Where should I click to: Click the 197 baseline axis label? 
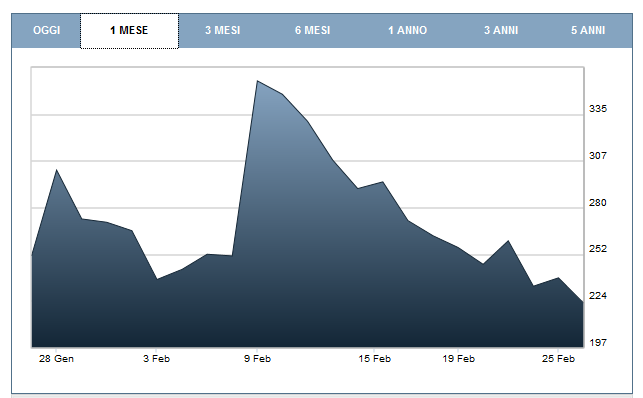(x=598, y=342)
